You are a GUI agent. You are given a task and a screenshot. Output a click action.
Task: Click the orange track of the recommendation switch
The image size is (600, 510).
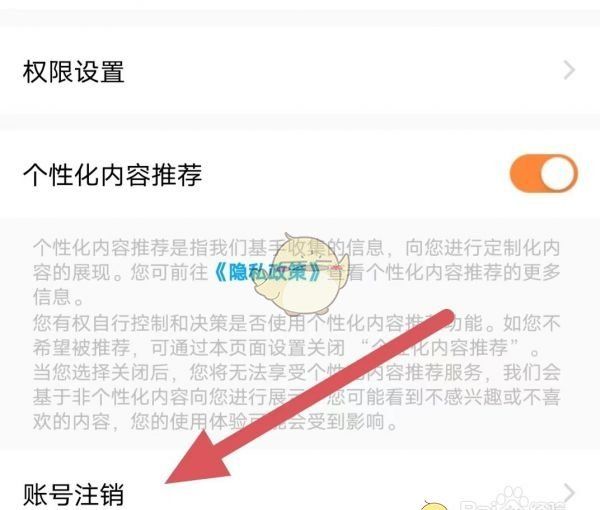[x=525, y=173]
